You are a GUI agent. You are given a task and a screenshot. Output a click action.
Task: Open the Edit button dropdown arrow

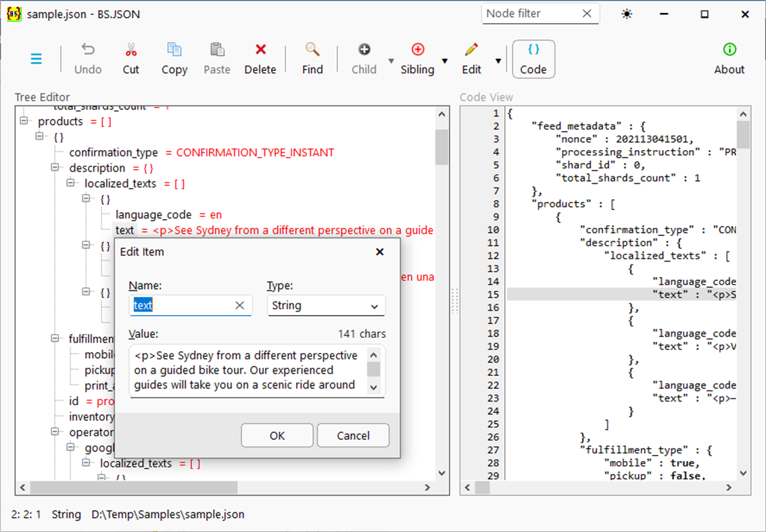point(498,61)
